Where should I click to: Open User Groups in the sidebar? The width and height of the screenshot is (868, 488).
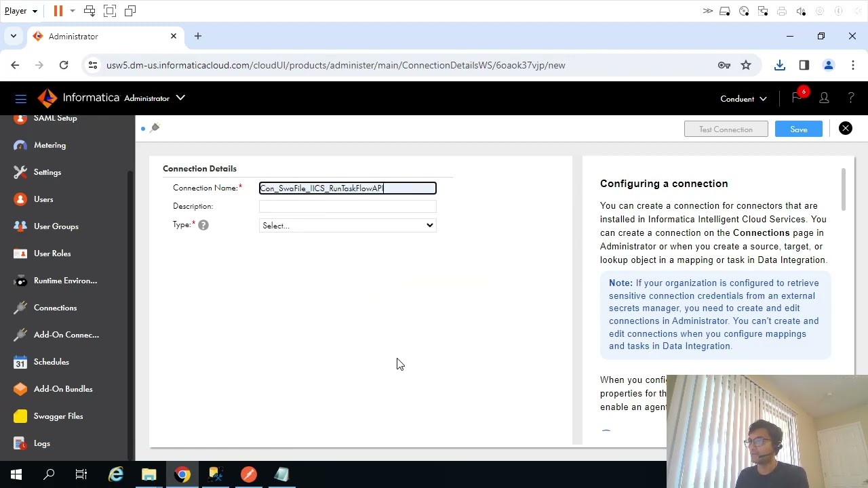pos(56,226)
